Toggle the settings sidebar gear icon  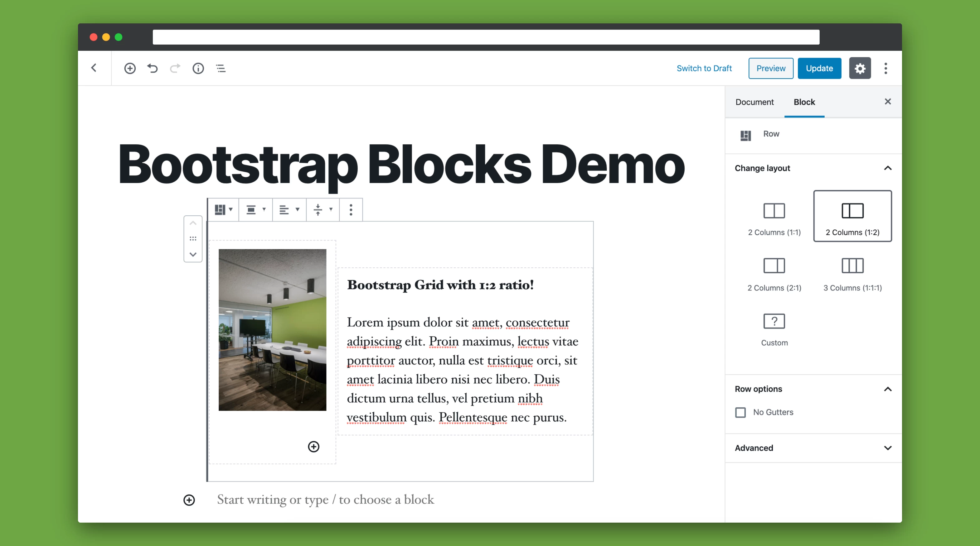click(860, 69)
